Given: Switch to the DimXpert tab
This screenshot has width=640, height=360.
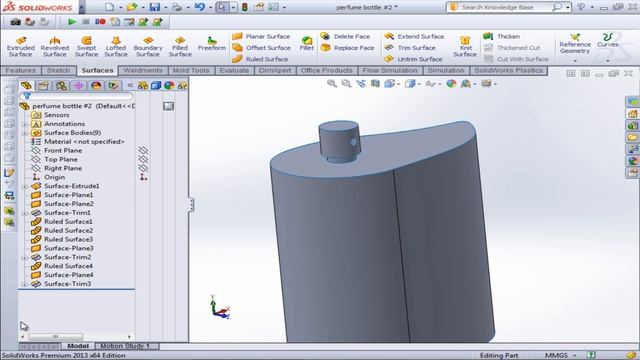Looking at the screenshot, I should [275, 70].
